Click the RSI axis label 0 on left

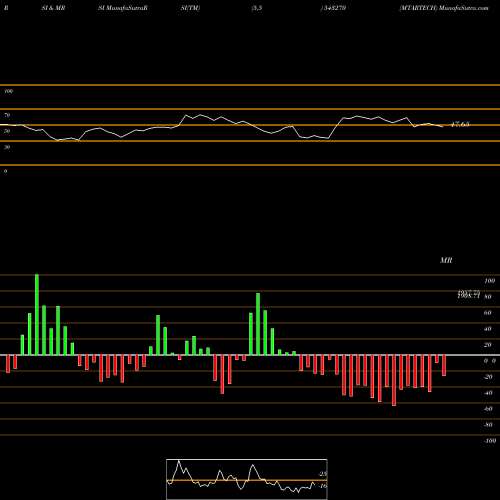[5, 171]
